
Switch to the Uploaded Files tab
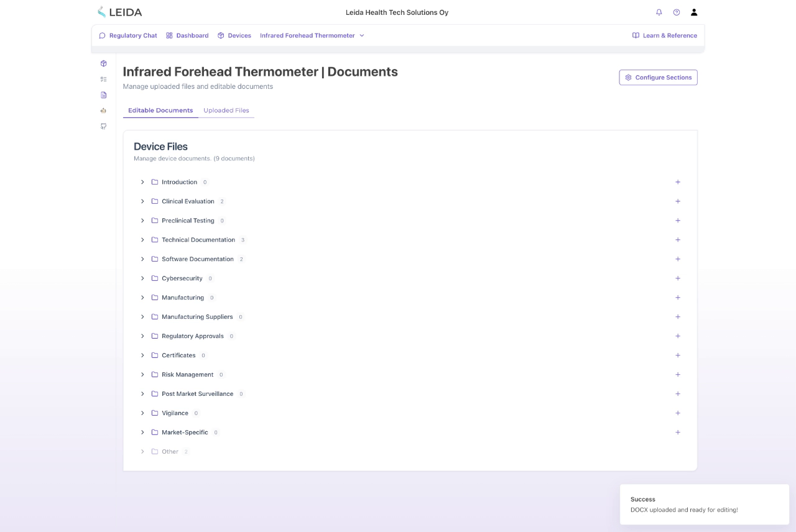pos(226,111)
